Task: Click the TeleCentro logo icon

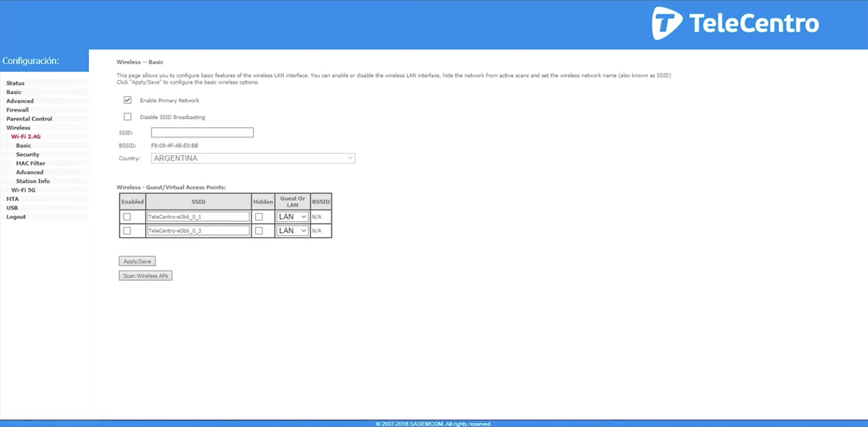Action: pos(667,24)
